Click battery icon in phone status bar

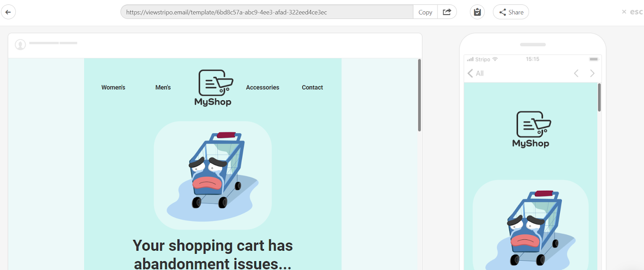(x=594, y=59)
